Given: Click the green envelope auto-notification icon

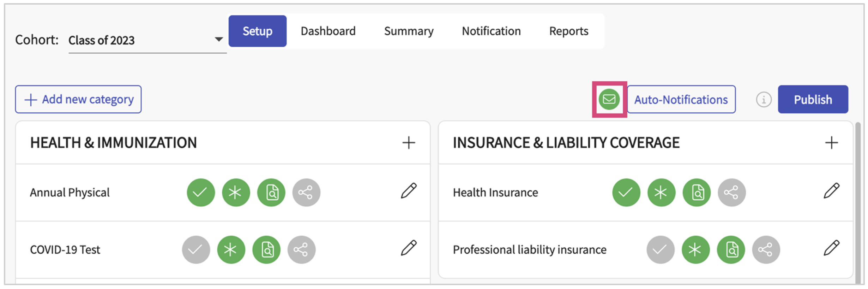Looking at the screenshot, I should click(609, 99).
